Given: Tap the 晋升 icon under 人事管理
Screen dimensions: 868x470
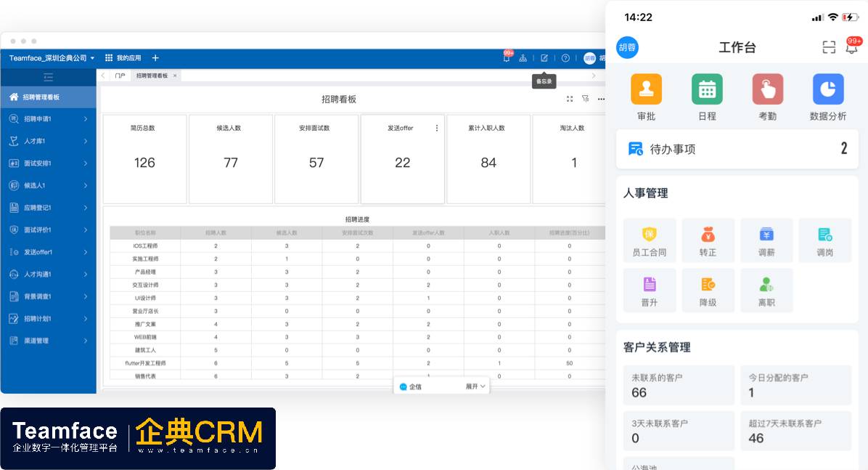Looking at the screenshot, I should tap(650, 284).
